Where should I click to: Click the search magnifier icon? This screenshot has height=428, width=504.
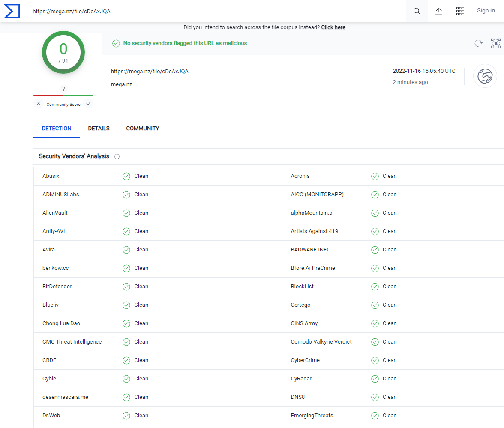coord(417,11)
